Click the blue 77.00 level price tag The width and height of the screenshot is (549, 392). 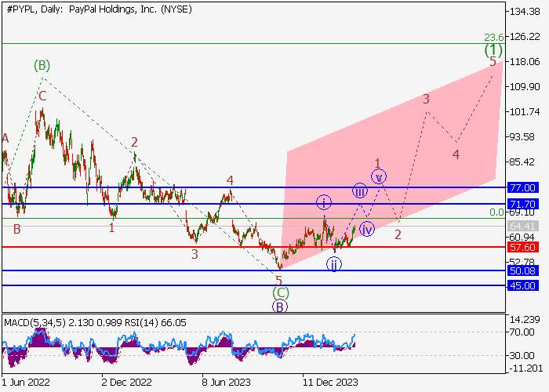tap(523, 187)
